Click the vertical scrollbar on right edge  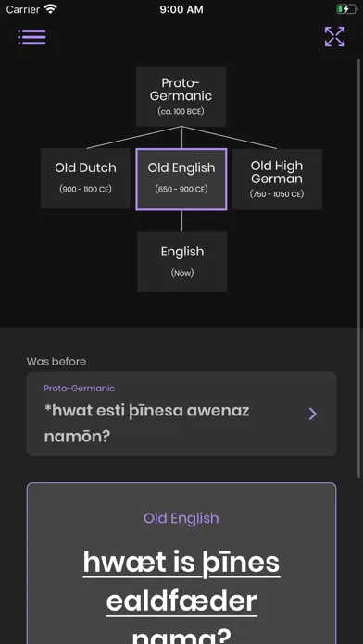[x=359, y=269]
